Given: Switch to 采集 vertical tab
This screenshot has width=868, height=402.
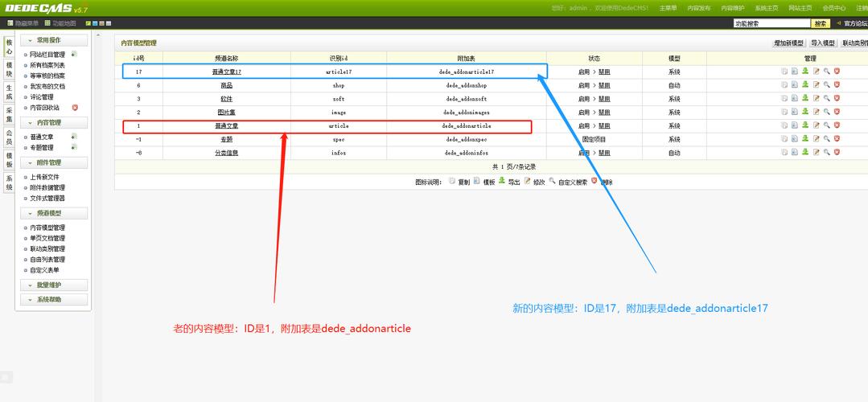Looking at the screenshot, I should pos(9,115).
